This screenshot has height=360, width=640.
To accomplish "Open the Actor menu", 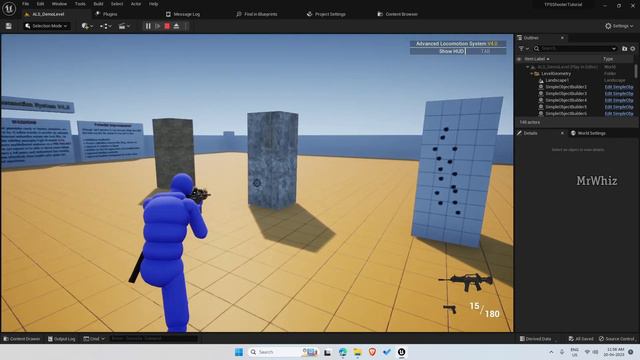I will (x=136, y=4).
